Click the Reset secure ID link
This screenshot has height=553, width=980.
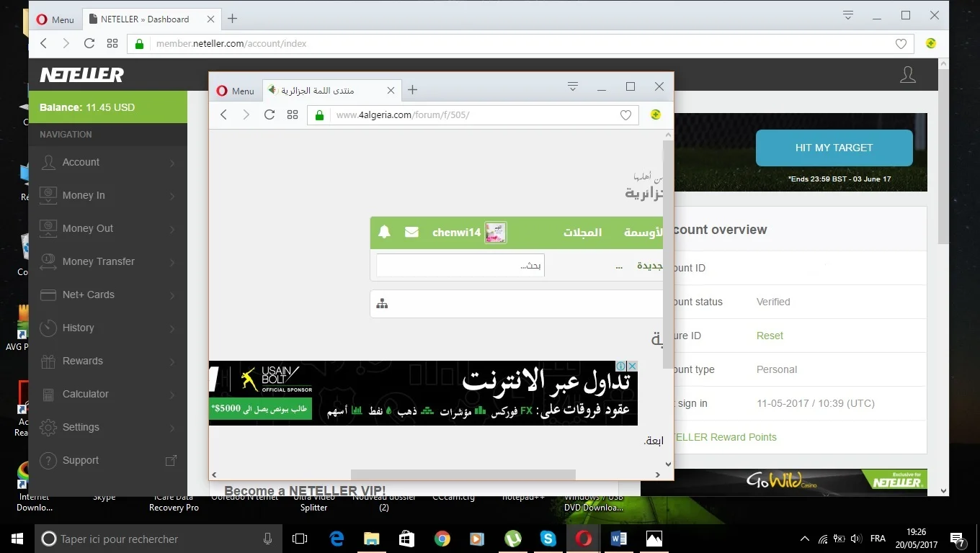point(770,336)
